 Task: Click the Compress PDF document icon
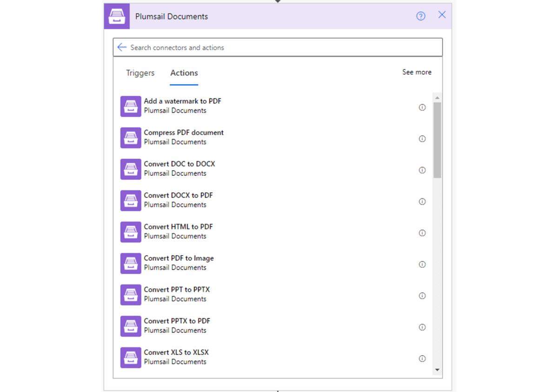[x=130, y=138]
